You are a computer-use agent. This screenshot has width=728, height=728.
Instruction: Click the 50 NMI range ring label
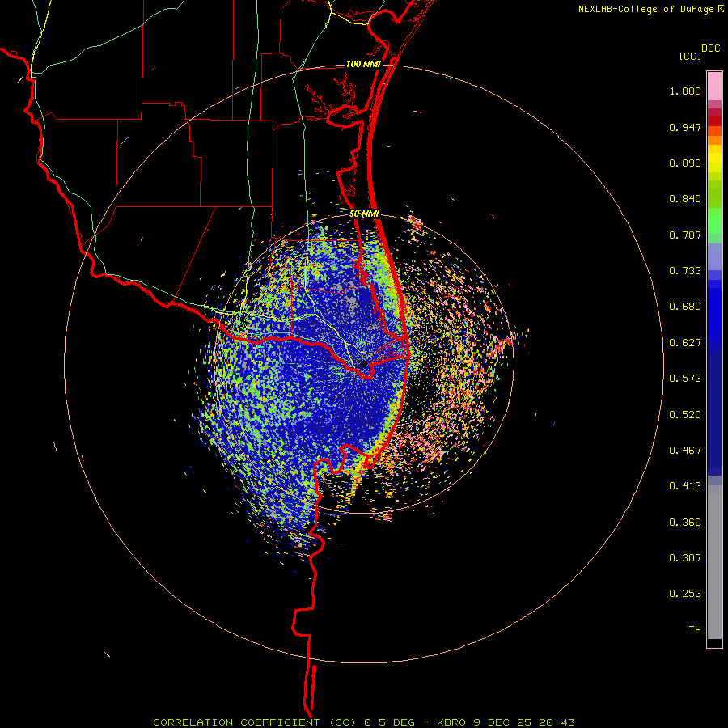coord(364,214)
